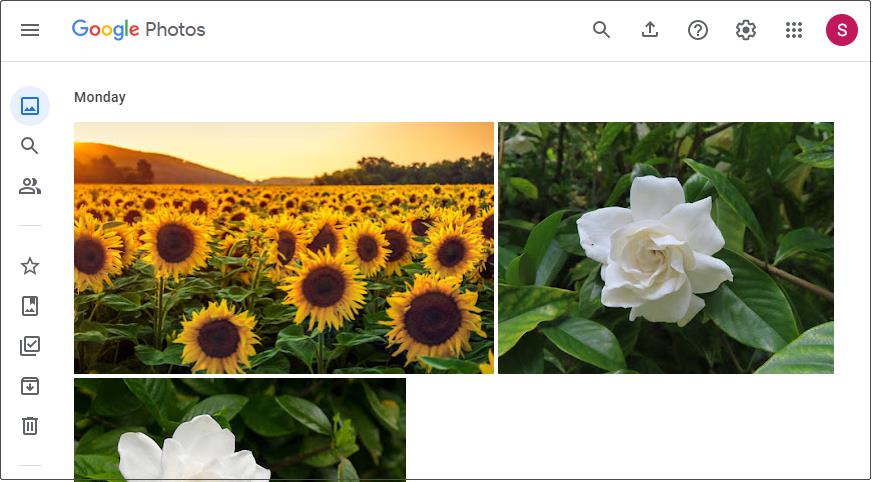This screenshot has width=873, height=482.
Task: Open the account avatar labeled S
Action: coord(842,30)
